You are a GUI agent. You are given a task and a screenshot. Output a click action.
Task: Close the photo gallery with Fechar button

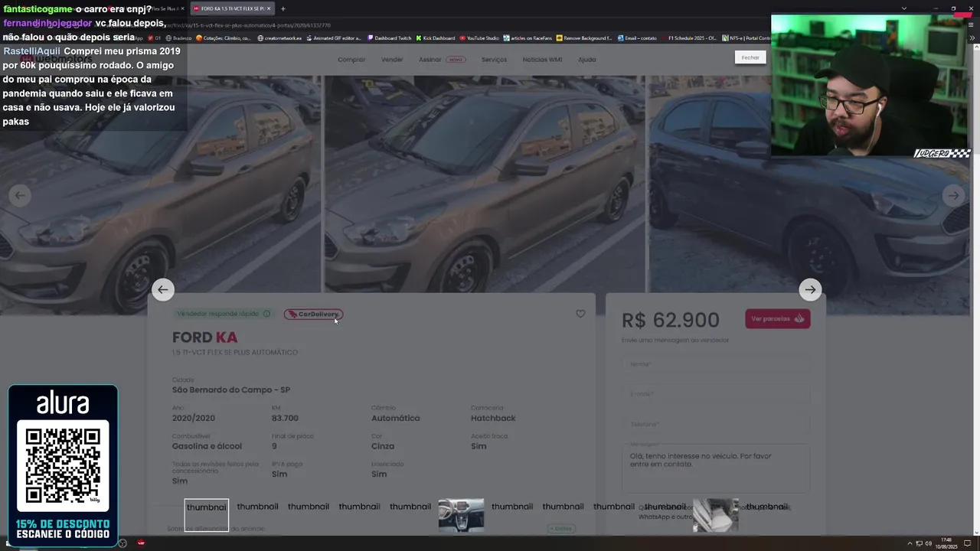click(x=750, y=57)
